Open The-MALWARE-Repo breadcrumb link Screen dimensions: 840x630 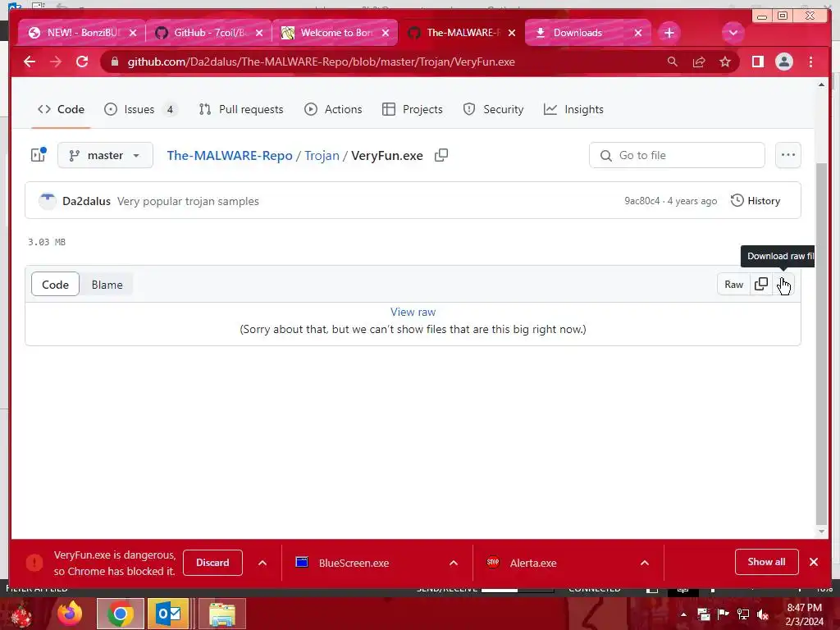[230, 155]
